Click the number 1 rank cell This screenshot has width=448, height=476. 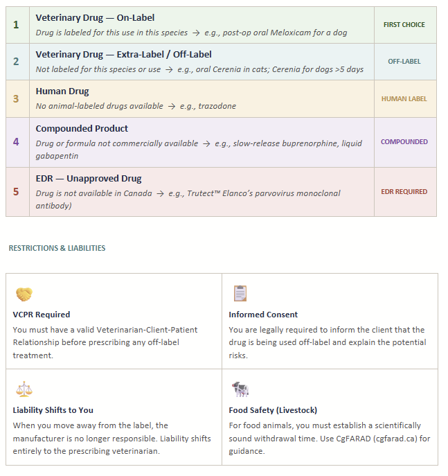click(17, 25)
